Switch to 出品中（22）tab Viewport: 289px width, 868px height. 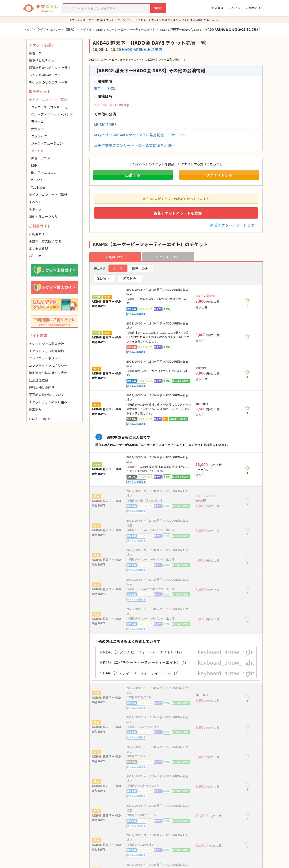[115, 257]
